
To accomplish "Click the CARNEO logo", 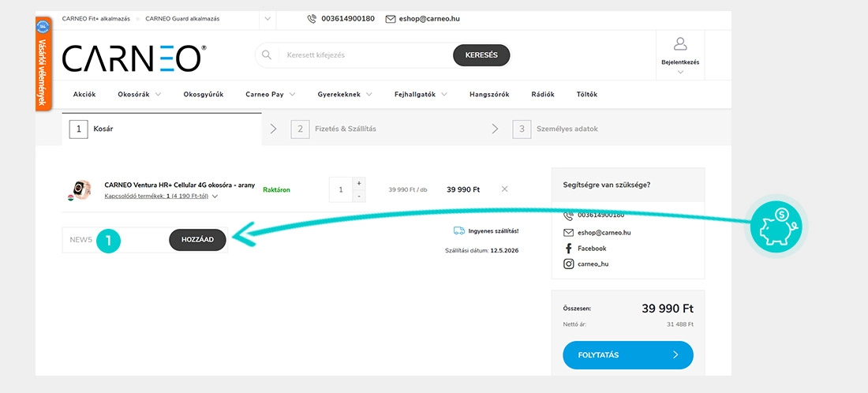I will pyautogui.click(x=134, y=58).
